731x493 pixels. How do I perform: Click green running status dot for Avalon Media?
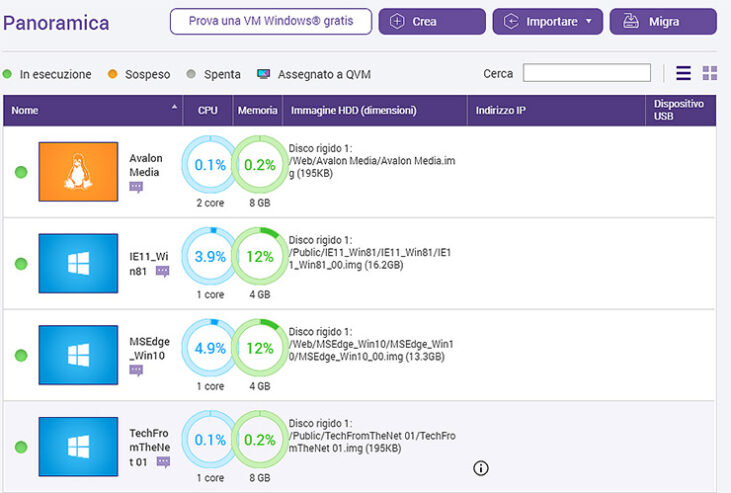click(21, 172)
